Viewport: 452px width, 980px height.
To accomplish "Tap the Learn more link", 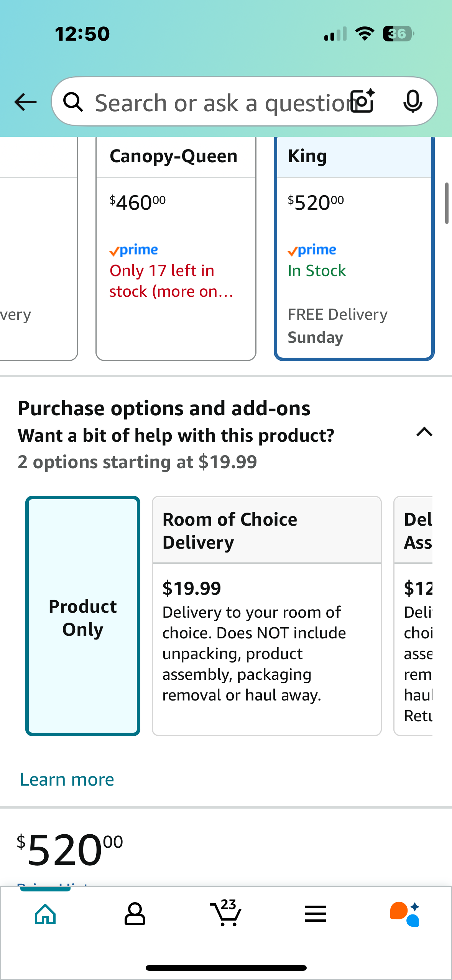I will 67,780.
